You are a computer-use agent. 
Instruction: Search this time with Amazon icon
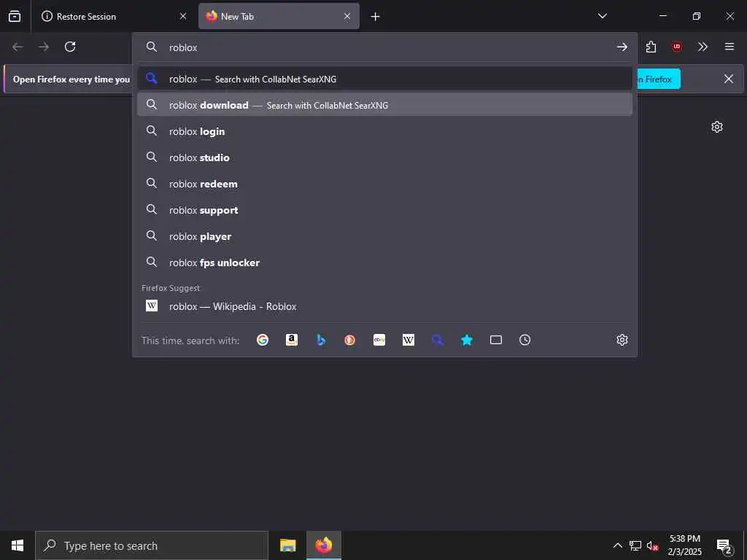[292, 340]
